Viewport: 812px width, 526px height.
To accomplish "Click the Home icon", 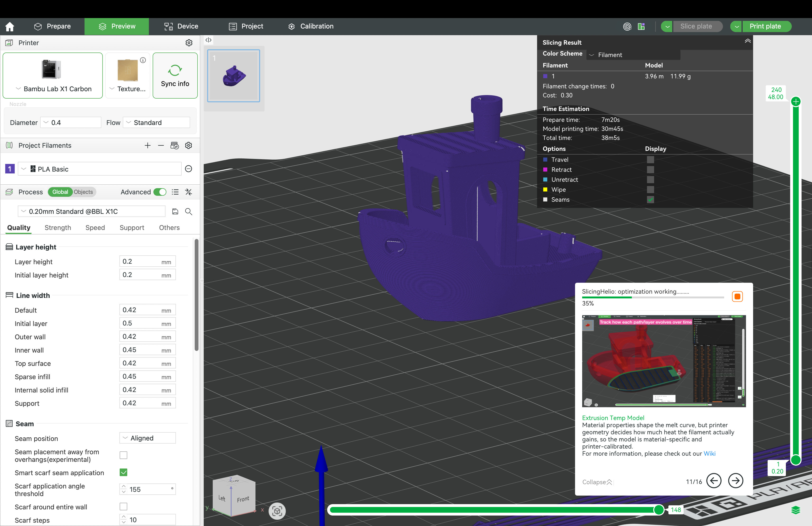I will (9, 26).
